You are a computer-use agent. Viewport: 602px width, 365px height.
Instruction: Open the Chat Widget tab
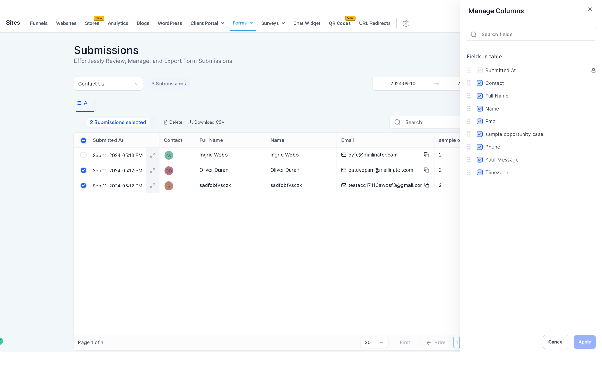pos(307,23)
